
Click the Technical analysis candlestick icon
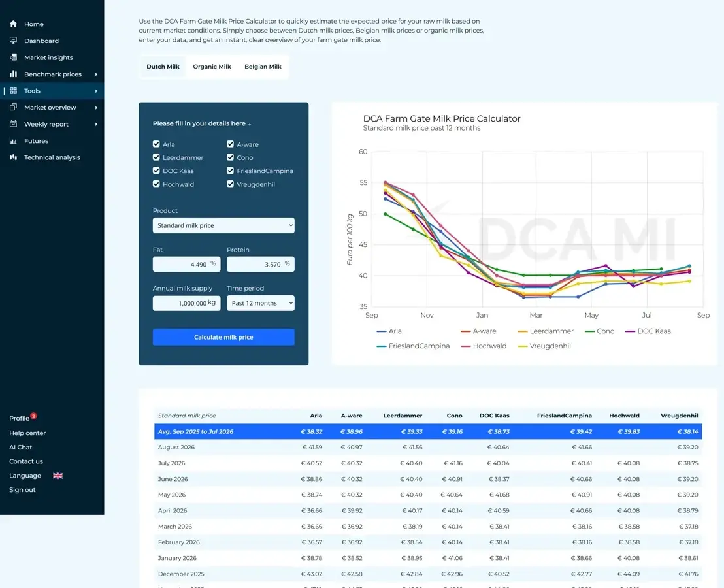[x=13, y=157]
